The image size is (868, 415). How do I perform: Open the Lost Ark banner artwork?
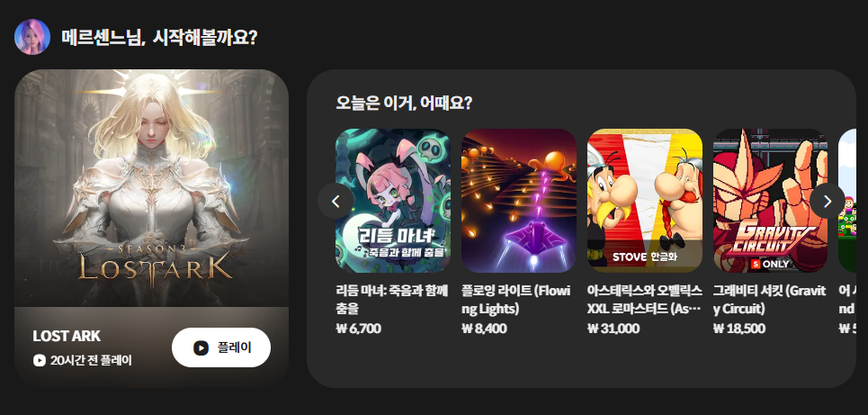point(152,188)
